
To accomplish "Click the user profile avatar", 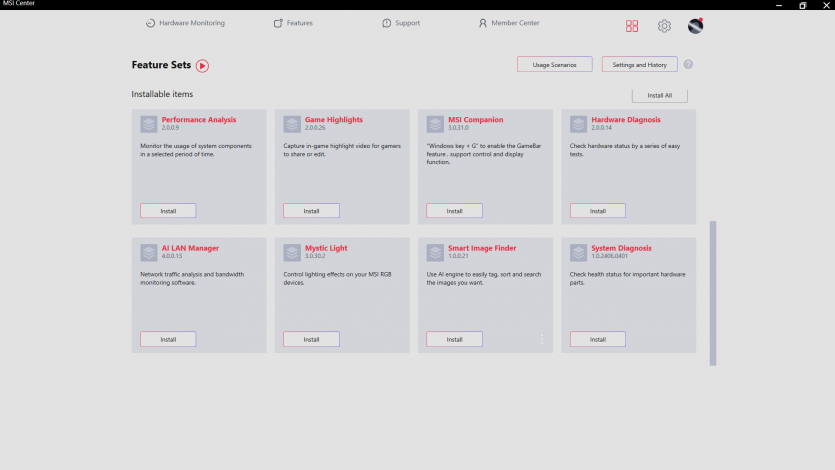I will [695, 26].
